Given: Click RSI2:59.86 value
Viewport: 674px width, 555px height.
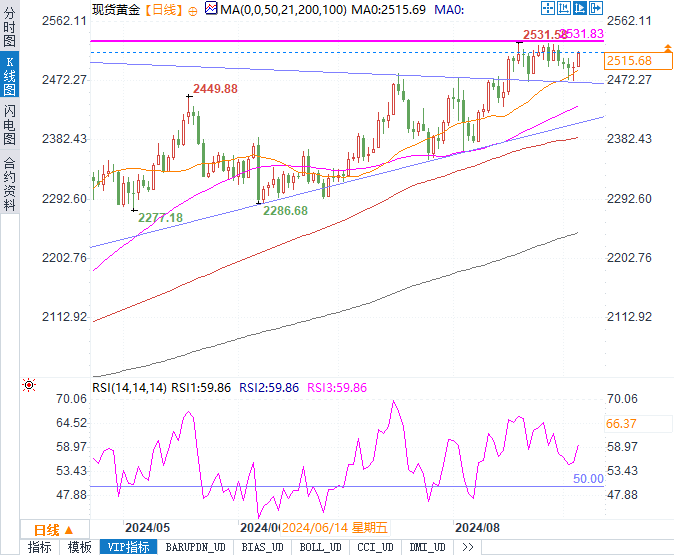Looking at the screenshot, I should point(269,388).
